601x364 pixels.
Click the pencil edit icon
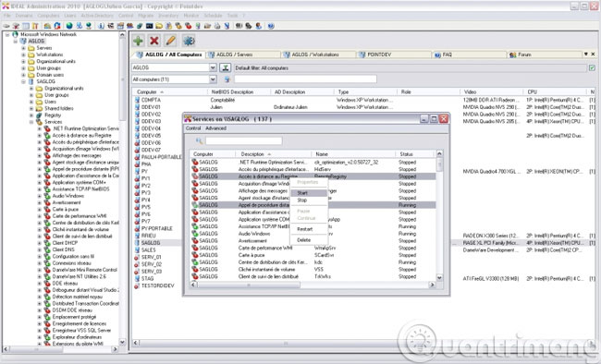171,41
